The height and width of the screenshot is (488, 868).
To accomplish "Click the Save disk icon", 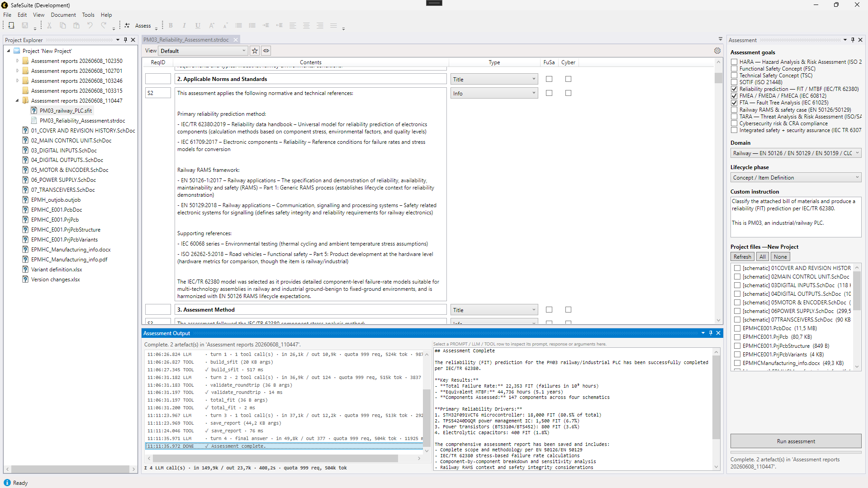I will pos(25,26).
